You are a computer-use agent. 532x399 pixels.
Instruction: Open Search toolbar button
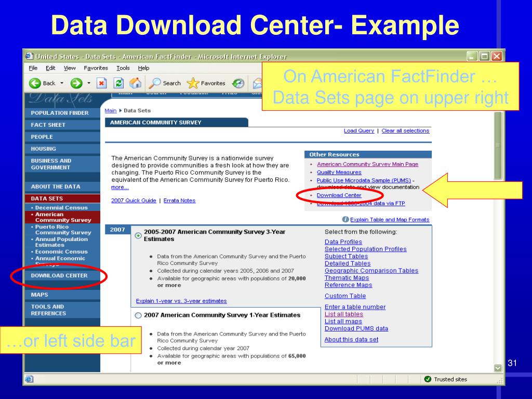(x=165, y=83)
